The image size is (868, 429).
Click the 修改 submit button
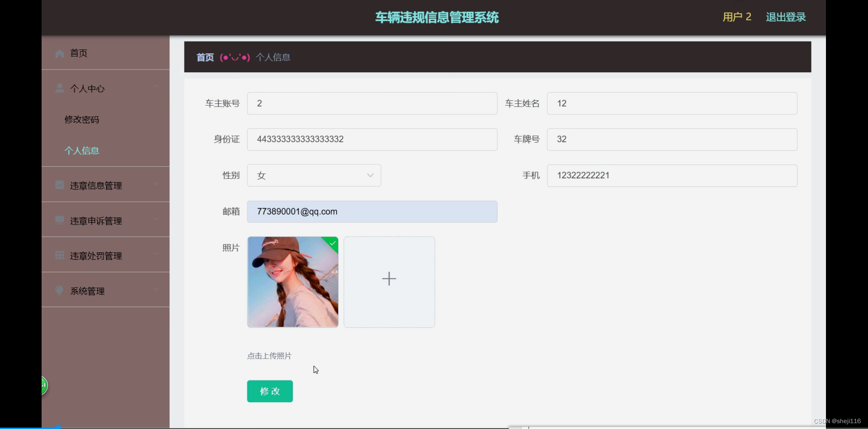pyautogui.click(x=269, y=391)
